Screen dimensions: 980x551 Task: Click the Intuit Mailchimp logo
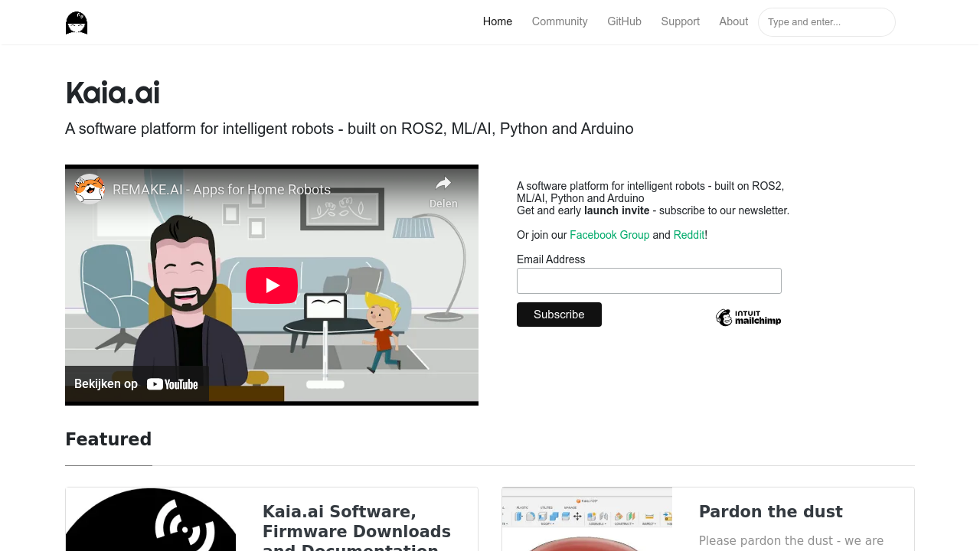[x=748, y=317]
